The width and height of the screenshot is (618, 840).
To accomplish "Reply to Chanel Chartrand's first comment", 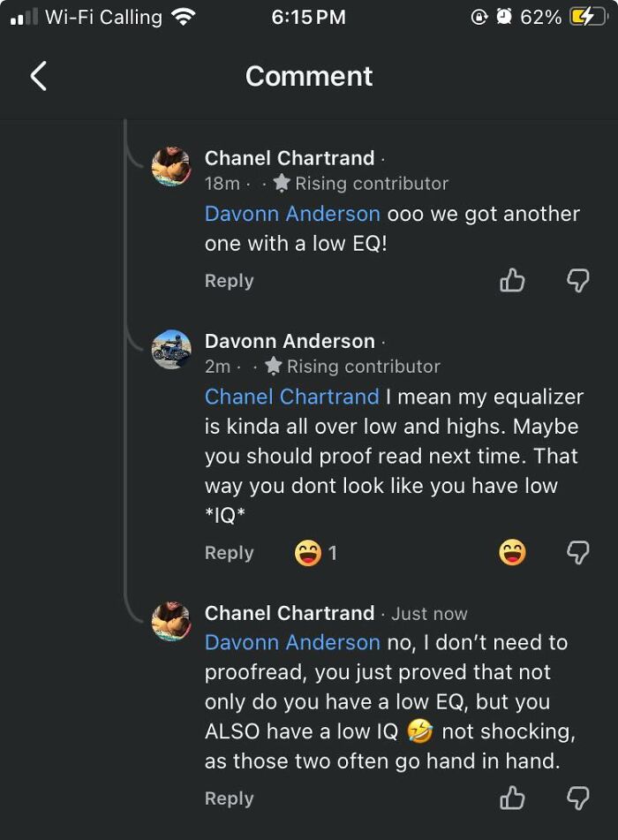I will [x=229, y=280].
